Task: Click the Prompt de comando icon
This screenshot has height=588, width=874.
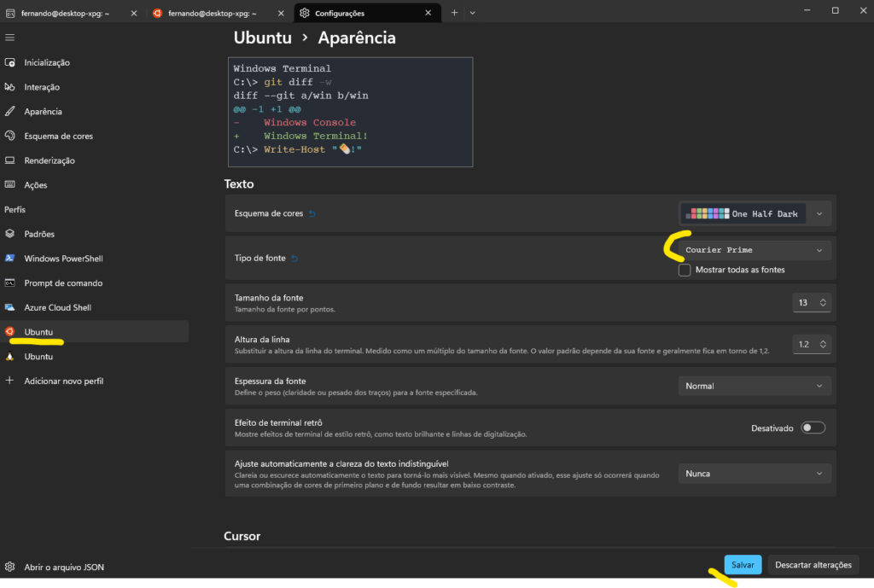Action: click(x=10, y=282)
